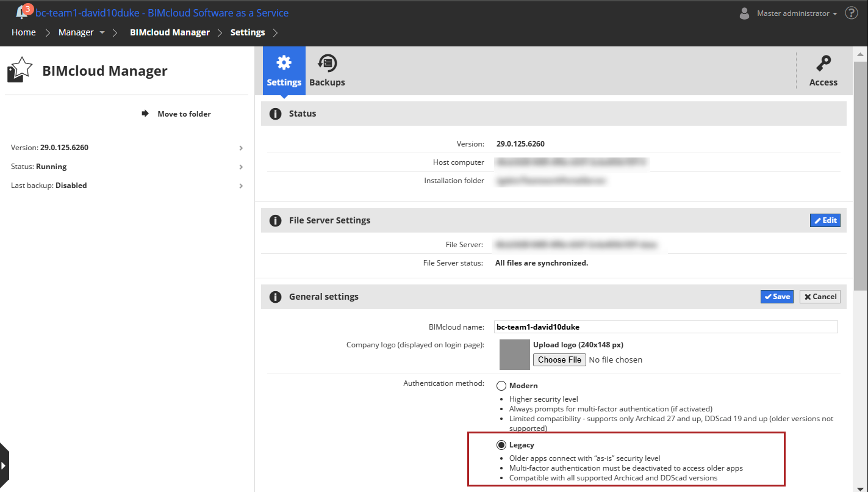Viewport: 868px width, 492px height.
Task: Click the "All files are synchronized." status text
Action: (x=542, y=263)
